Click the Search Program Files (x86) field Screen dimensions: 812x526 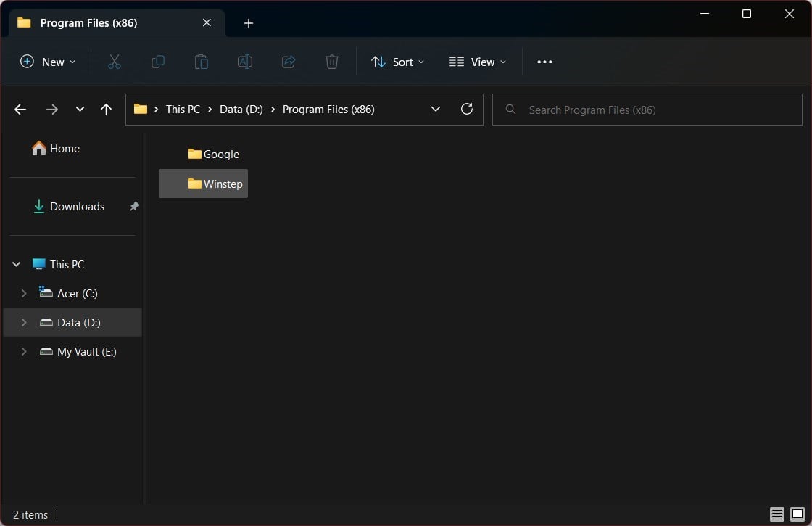647,110
